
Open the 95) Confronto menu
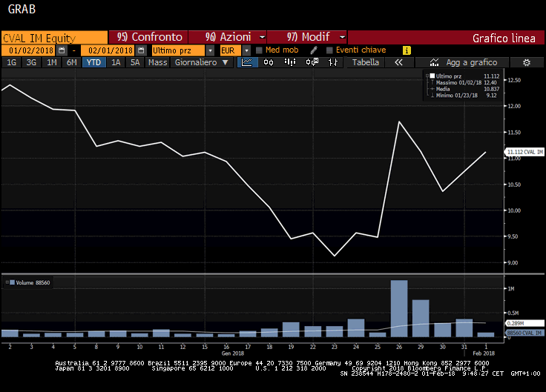pos(148,36)
